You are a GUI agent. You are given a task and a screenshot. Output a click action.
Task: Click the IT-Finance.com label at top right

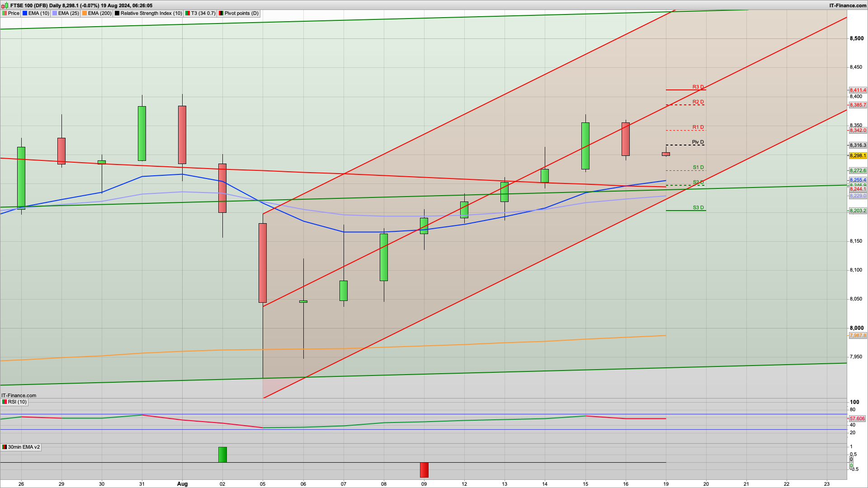pyautogui.click(x=848, y=5)
